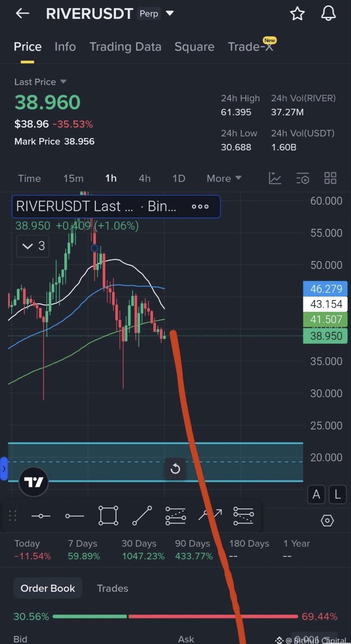Screen dimensions: 351x644
Task: Open the Trade-X tab
Action: point(251,47)
